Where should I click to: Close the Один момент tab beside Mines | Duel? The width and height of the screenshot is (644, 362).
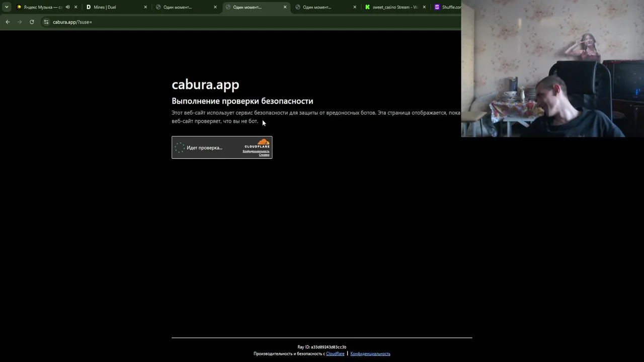coord(215,7)
